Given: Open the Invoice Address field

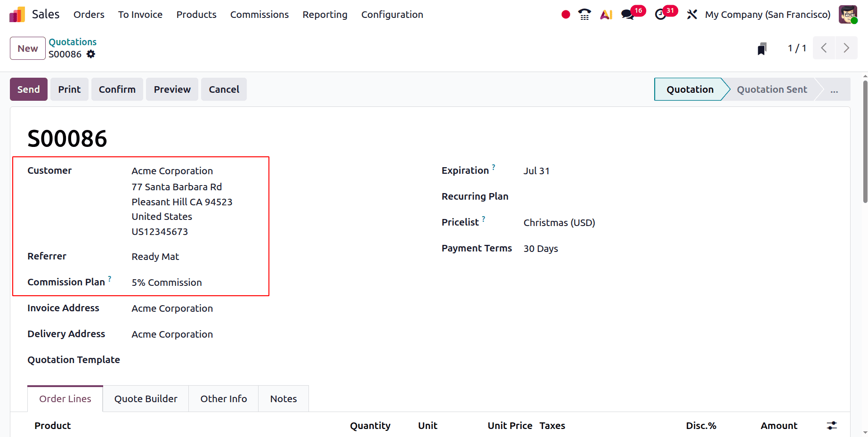Looking at the screenshot, I should pos(172,308).
